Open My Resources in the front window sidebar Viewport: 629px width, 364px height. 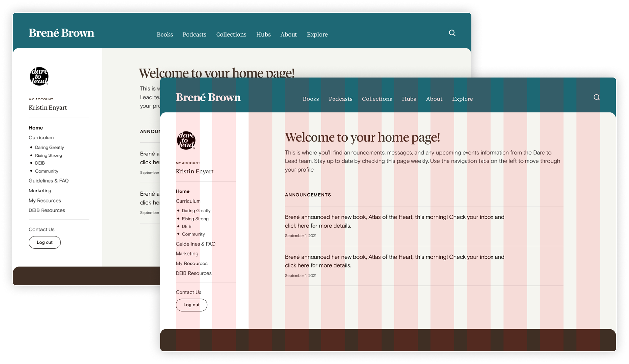click(191, 264)
